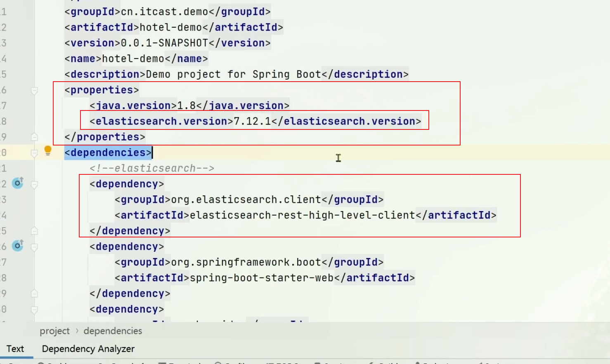Click fold marker at the spring-boot-starter-web dependency's closing tag
The image size is (610, 364).
tap(35, 294)
